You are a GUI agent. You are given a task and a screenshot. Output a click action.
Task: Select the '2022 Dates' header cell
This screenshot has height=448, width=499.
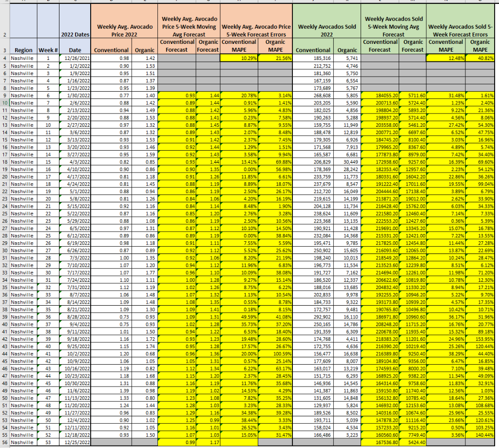click(75, 20)
